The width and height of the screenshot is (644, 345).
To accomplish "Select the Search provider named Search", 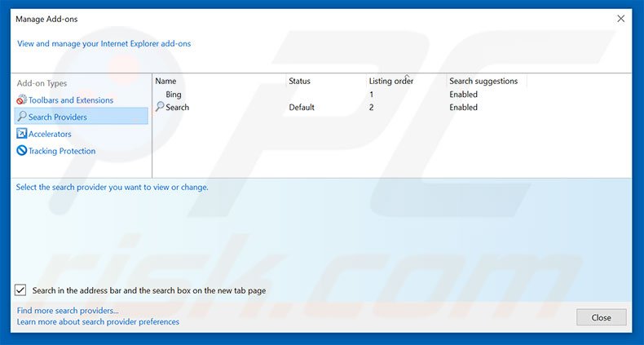I will pyautogui.click(x=178, y=107).
